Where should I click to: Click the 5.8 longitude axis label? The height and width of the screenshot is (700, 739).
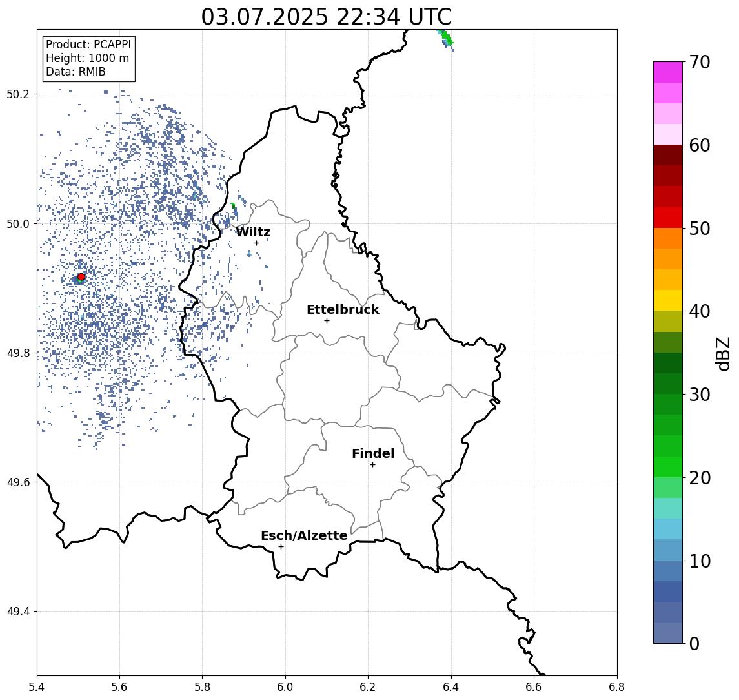point(203,687)
